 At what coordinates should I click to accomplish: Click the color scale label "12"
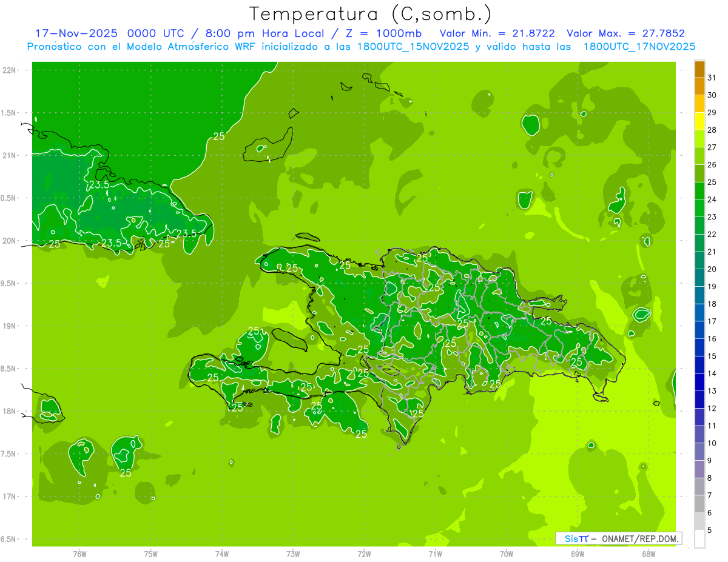pos(712,408)
